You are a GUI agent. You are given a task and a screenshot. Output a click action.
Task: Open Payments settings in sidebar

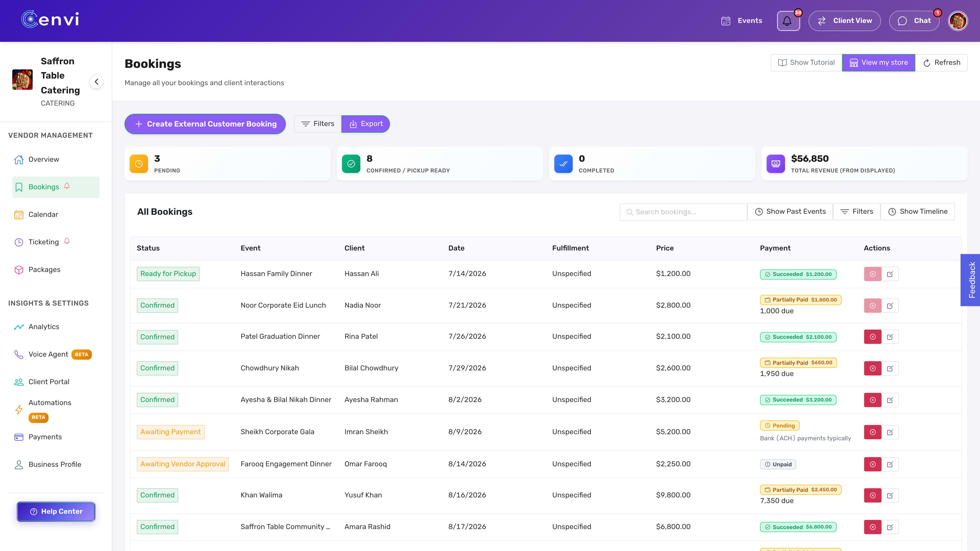click(56, 437)
